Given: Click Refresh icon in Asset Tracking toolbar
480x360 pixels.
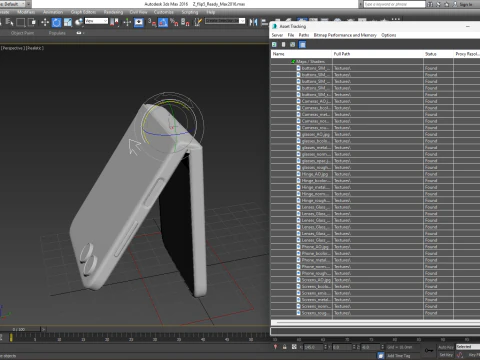Looking at the screenshot, I should [274, 45].
